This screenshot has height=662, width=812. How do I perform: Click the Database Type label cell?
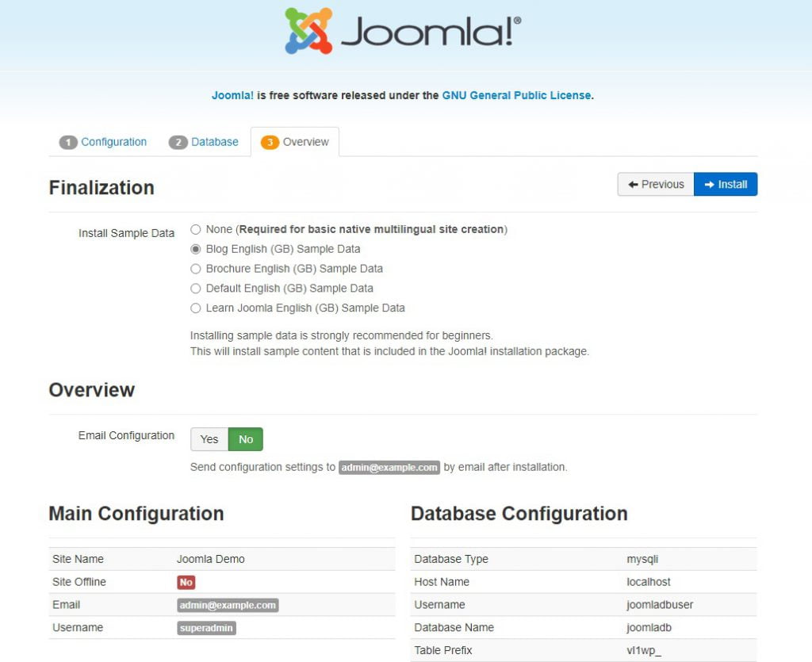451,559
